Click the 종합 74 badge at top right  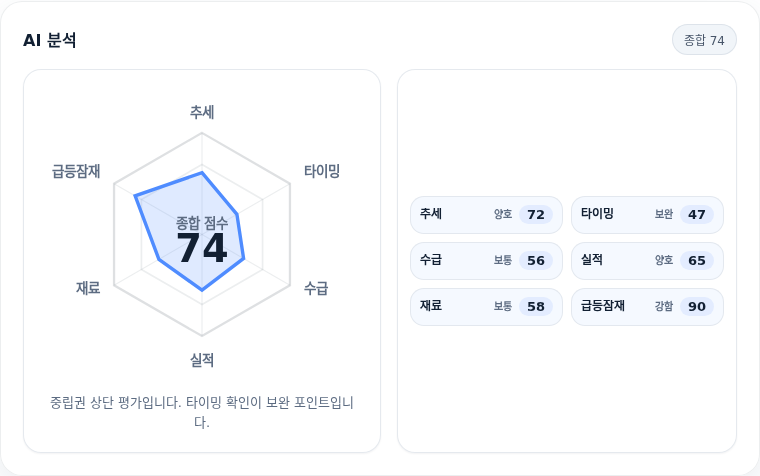pos(704,40)
